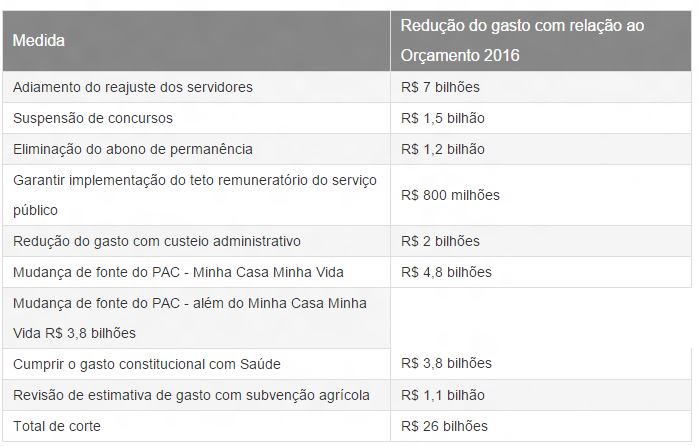Select 'Redução do gasto com custeio administrativo'

pos(157,241)
